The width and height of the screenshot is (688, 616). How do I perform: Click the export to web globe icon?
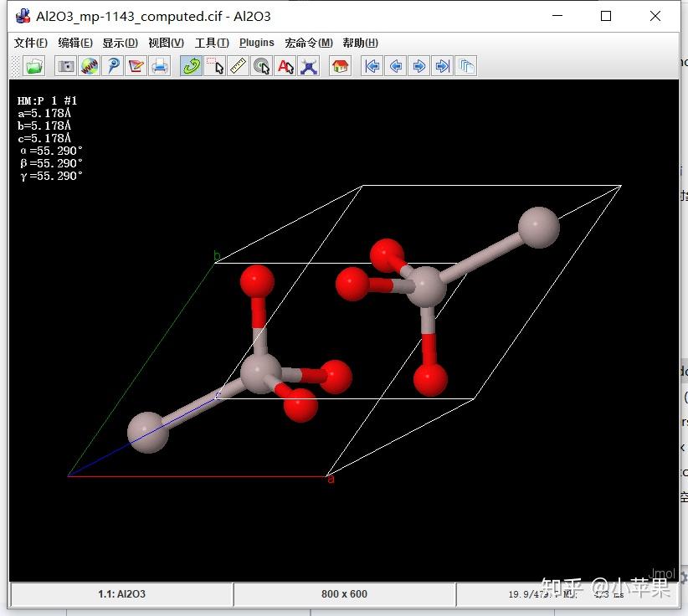[90, 66]
